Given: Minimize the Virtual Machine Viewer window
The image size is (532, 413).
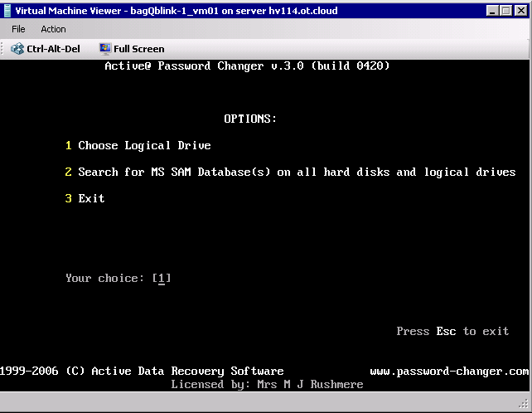Looking at the screenshot, I should click(x=491, y=10).
